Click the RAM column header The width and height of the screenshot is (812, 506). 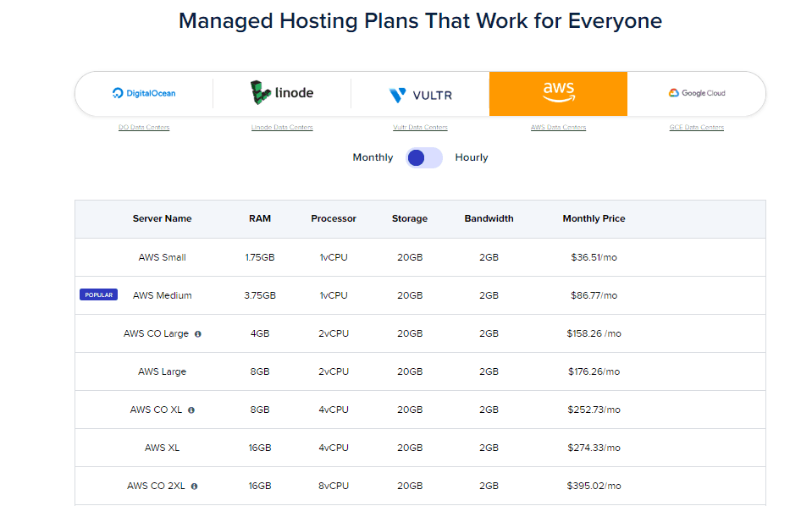point(260,219)
